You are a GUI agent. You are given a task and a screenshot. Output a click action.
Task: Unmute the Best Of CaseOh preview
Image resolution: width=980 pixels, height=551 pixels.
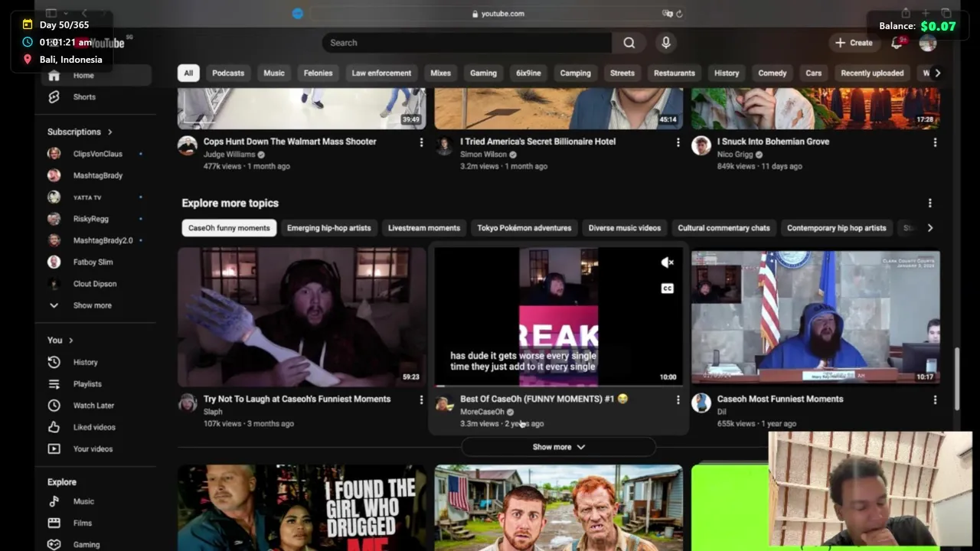click(x=668, y=262)
